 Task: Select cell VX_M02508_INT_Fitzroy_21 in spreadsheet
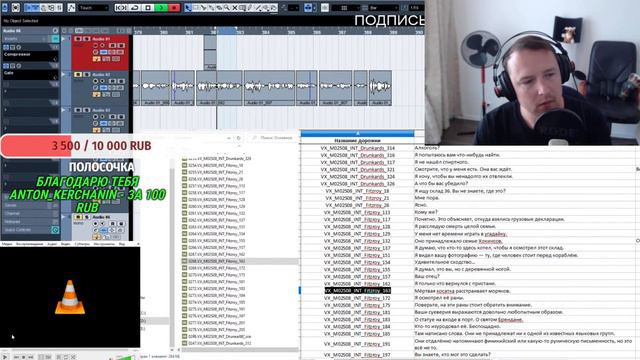pyautogui.click(x=358, y=198)
